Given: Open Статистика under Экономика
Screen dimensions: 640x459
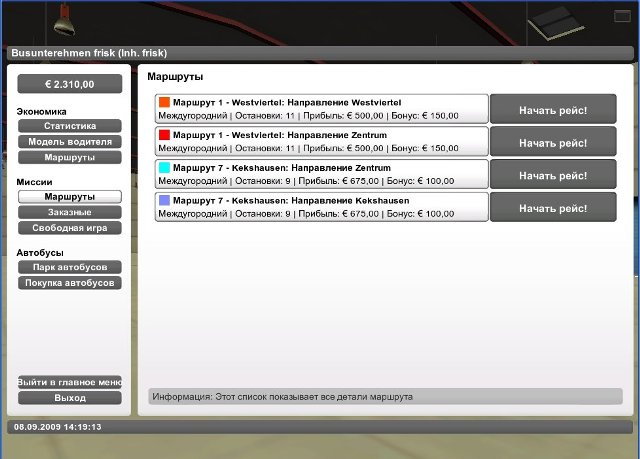Looking at the screenshot, I should point(70,126).
